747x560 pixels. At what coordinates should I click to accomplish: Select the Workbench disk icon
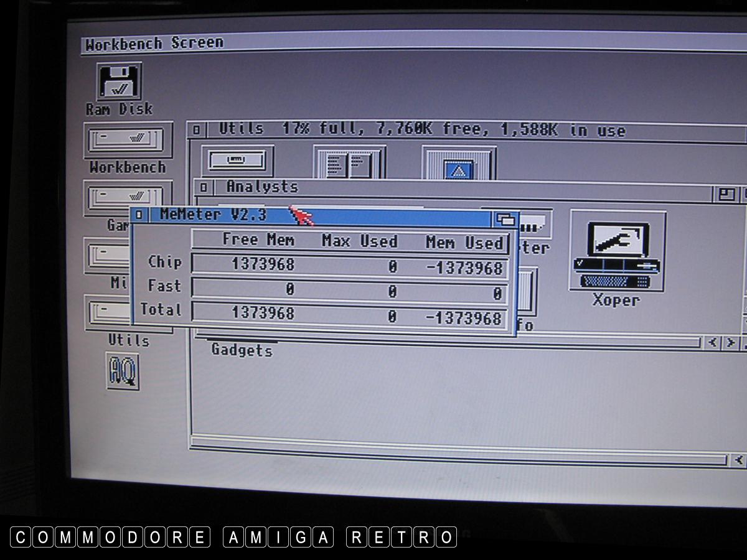pos(128,141)
